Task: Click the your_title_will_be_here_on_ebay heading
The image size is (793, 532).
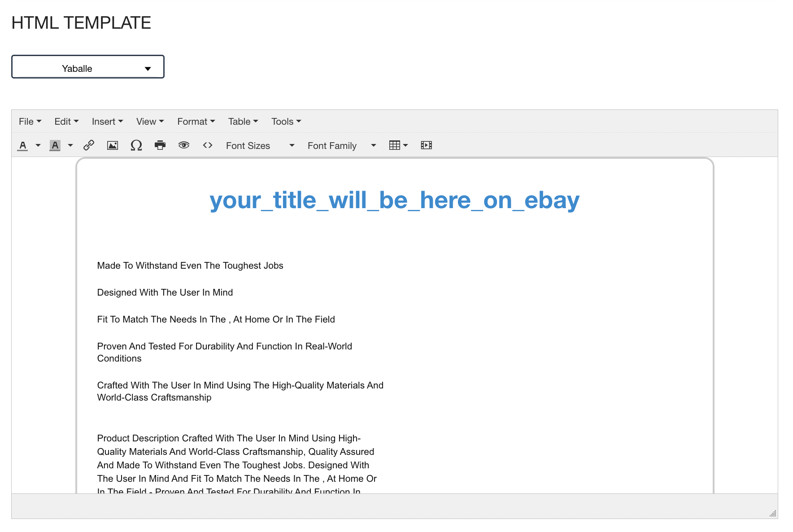Action: pyautogui.click(x=395, y=200)
